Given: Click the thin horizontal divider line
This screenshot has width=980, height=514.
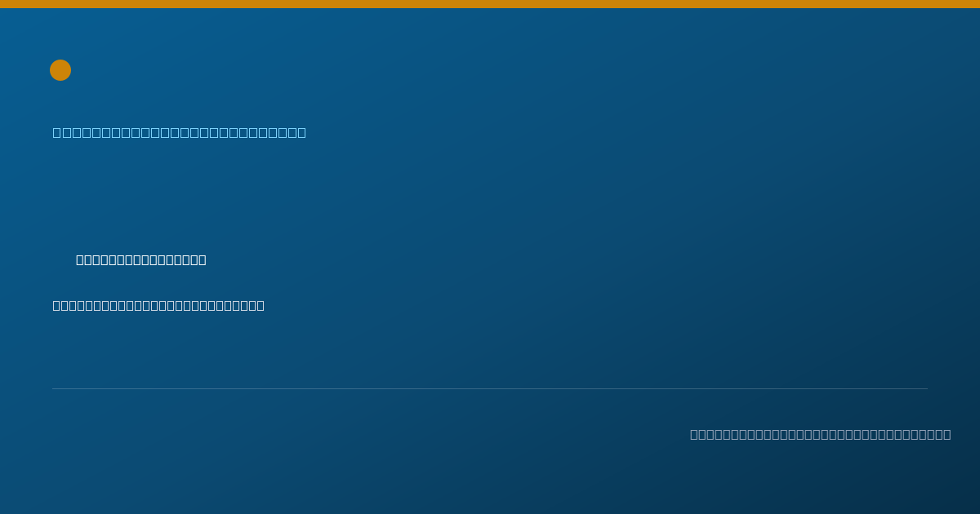Looking at the screenshot, I should [x=490, y=388].
